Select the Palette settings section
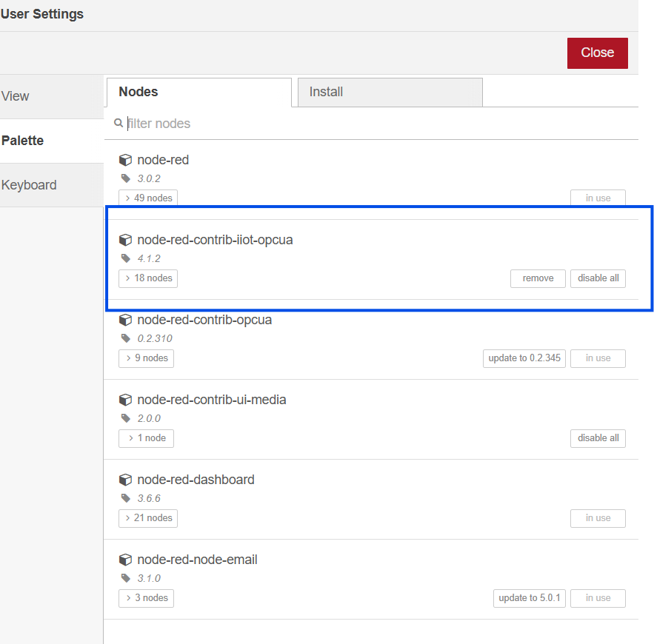 52,141
